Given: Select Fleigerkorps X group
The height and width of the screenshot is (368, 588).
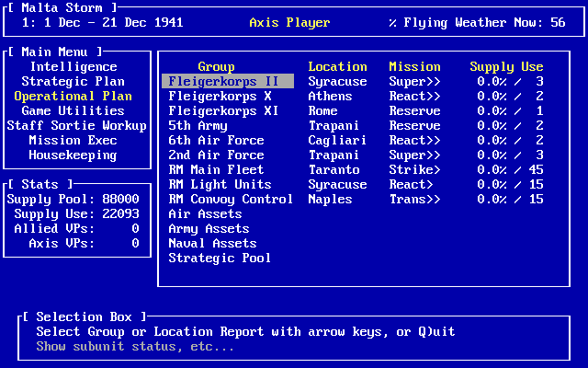Looking at the screenshot, I should (220, 96).
